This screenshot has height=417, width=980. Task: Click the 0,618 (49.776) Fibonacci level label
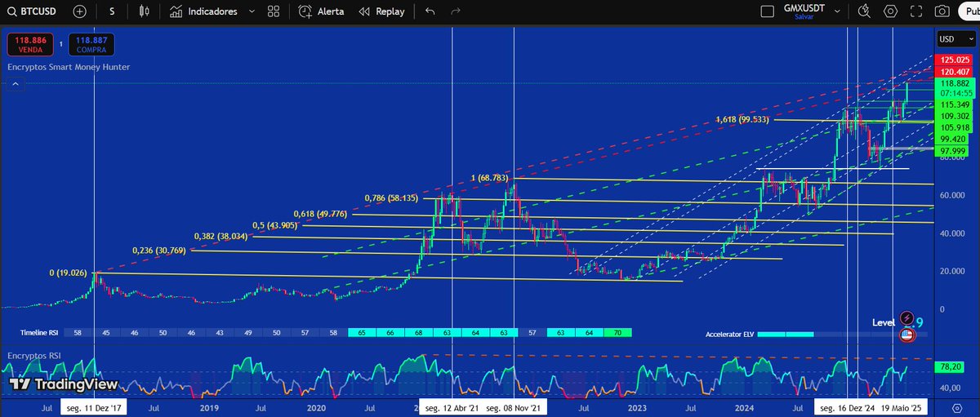pos(321,214)
